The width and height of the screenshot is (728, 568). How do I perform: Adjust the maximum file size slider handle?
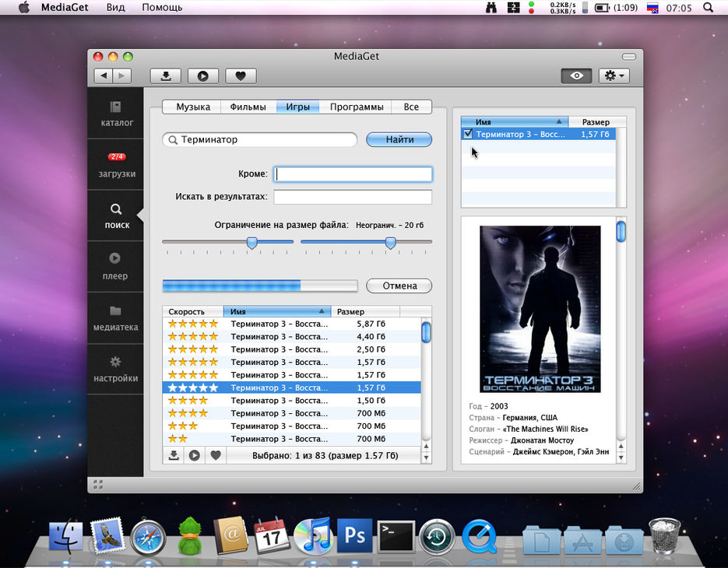tap(391, 243)
